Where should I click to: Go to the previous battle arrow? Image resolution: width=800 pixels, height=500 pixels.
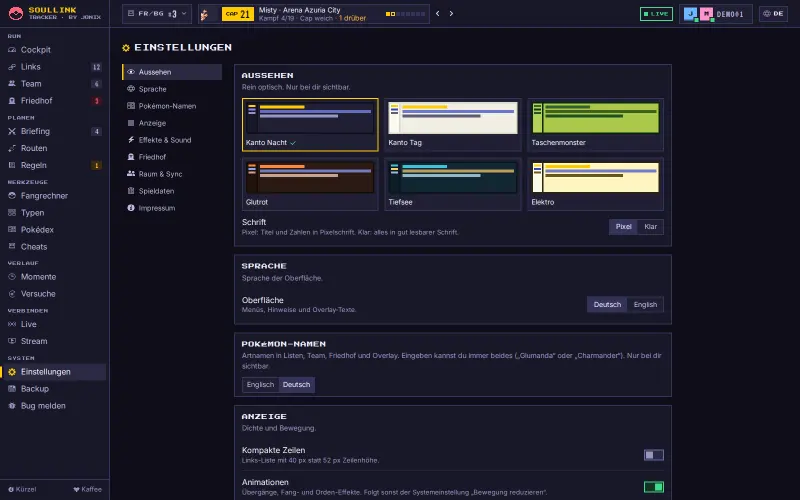438,14
